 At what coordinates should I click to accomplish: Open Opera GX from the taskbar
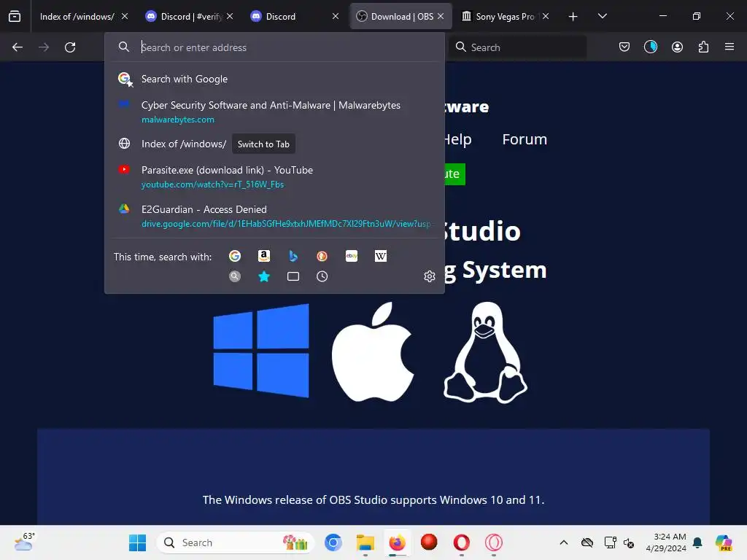pos(494,542)
